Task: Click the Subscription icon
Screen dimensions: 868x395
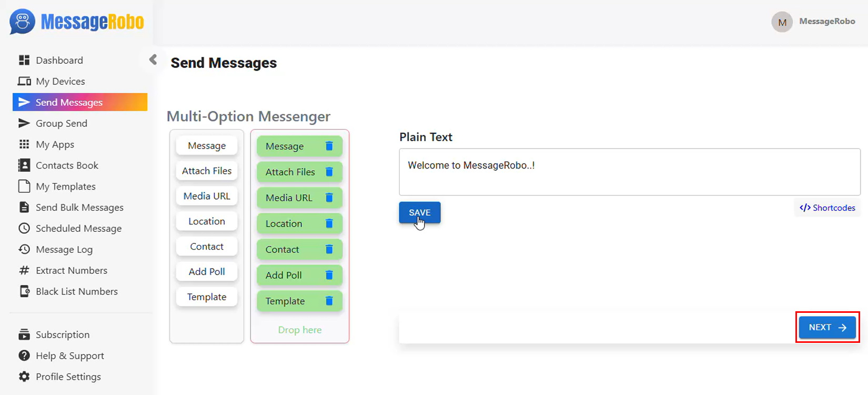Action: pos(24,334)
